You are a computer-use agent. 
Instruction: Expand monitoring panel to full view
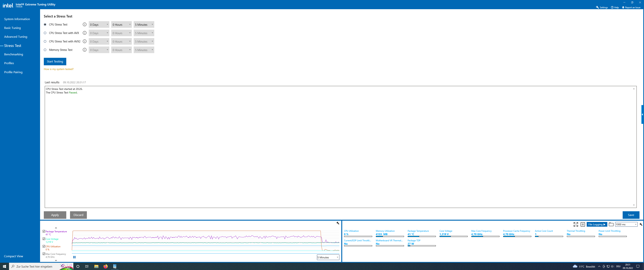point(576,224)
